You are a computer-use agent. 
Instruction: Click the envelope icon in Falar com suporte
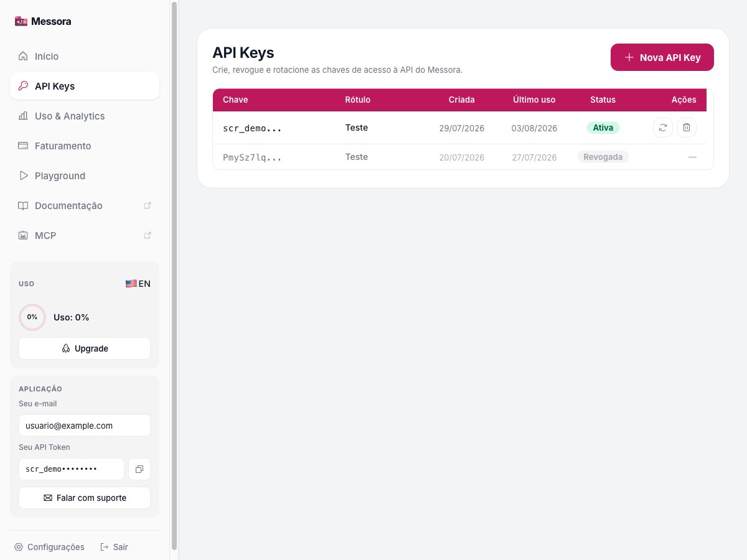(48, 498)
